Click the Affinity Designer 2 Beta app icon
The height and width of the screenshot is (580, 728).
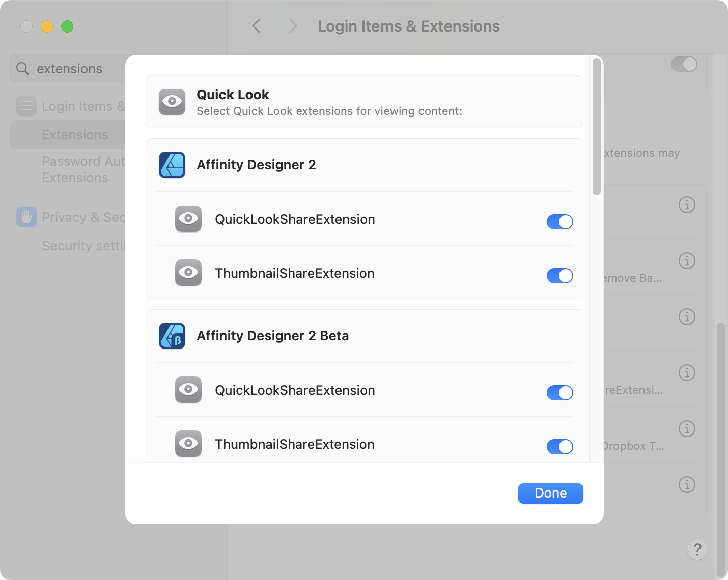coord(172,336)
